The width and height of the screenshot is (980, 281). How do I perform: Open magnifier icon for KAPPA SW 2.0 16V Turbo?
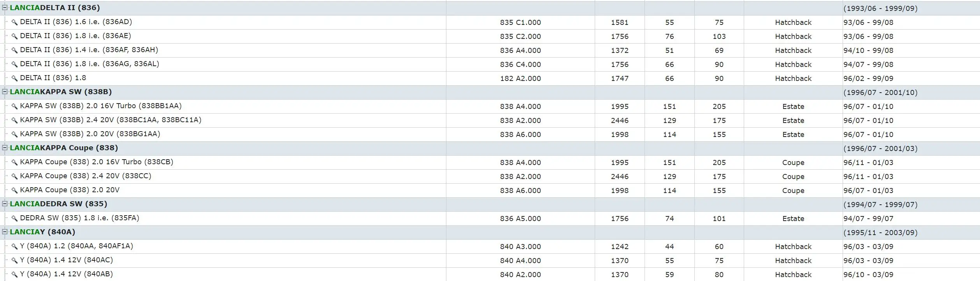14,106
